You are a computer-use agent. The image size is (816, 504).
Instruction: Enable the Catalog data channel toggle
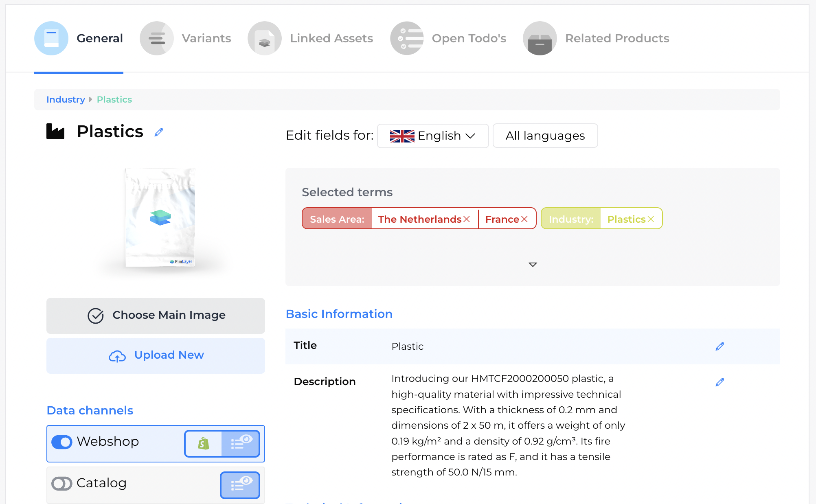pos(62,484)
